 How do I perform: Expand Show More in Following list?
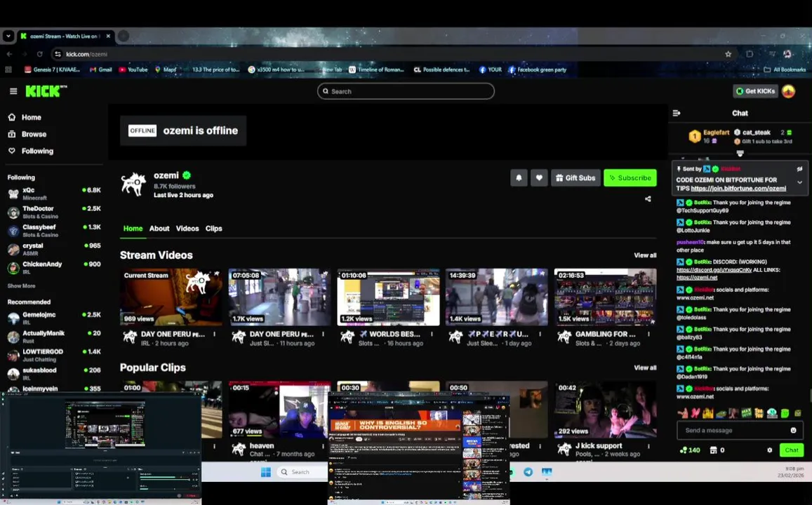click(21, 285)
